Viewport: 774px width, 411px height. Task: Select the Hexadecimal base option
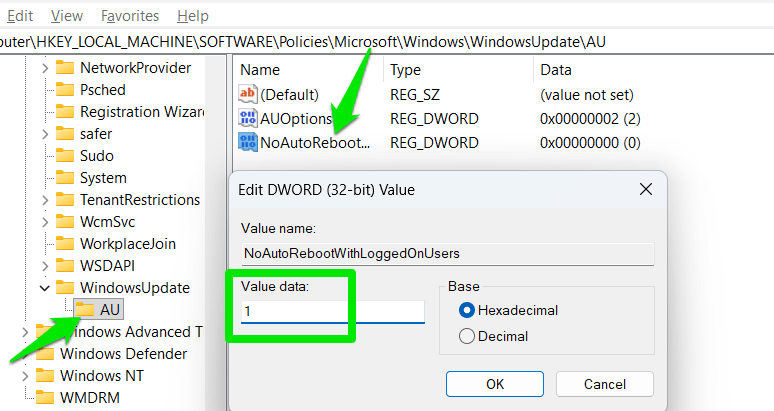pos(466,310)
